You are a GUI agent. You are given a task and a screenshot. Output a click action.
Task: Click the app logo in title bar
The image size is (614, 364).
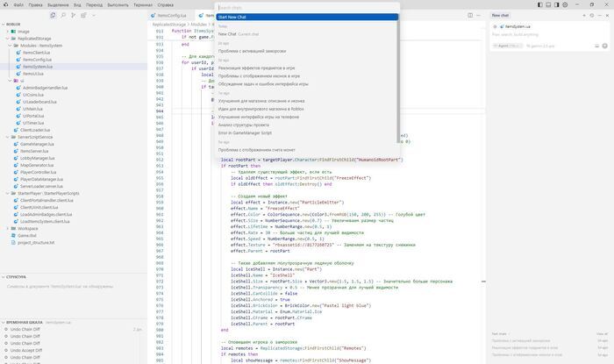[x=5, y=5]
